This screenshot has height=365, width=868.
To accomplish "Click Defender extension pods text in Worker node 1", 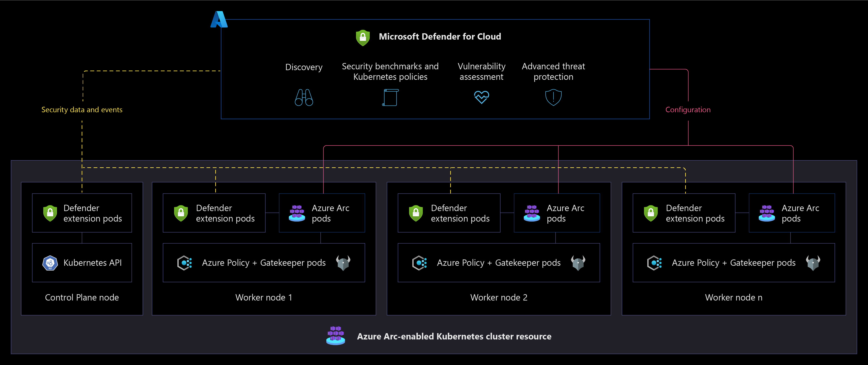I will click(x=225, y=213).
